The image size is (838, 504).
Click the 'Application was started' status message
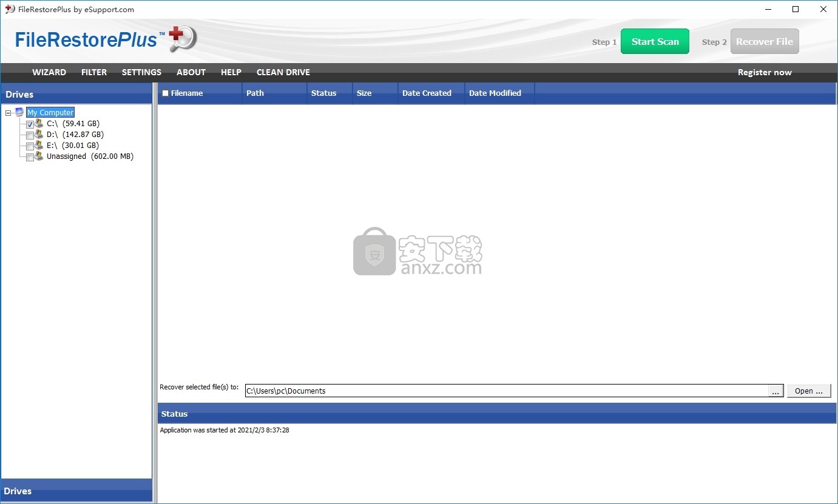(225, 430)
